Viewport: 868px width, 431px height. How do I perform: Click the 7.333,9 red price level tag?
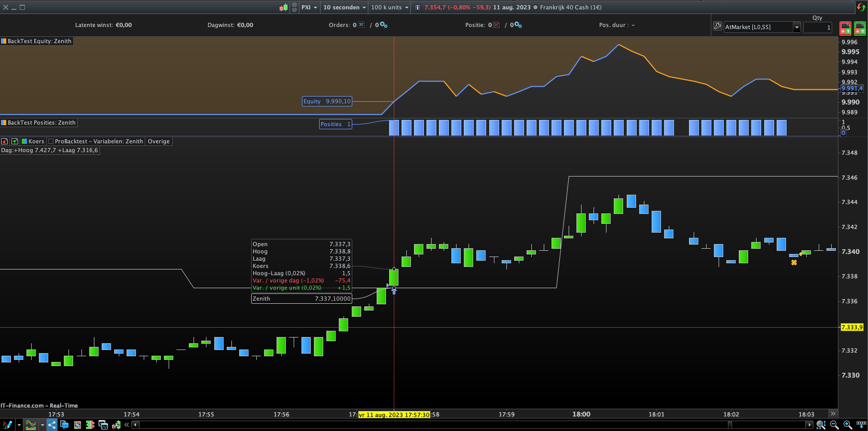(x=852, y=327)
